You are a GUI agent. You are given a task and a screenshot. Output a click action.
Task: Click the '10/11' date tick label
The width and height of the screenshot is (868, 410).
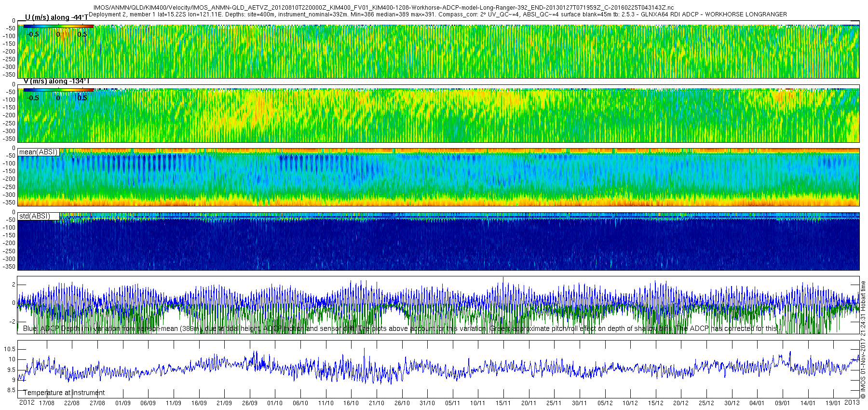point(478,403)
